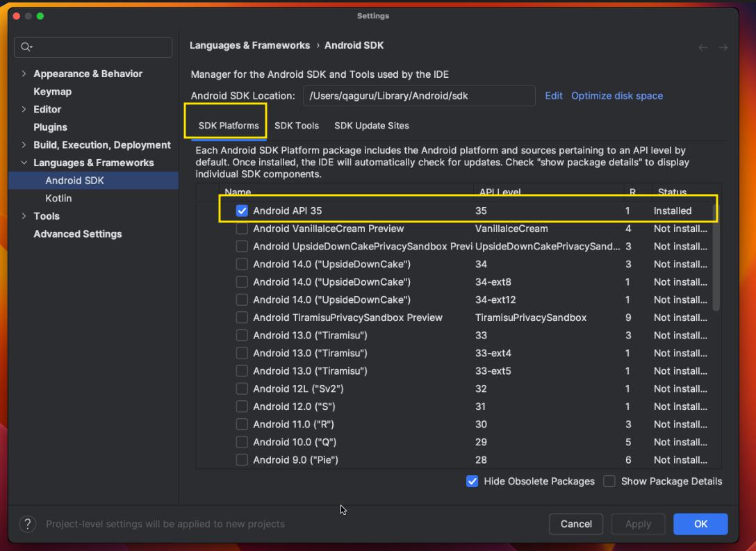Click Edit link for SDK location
Image resolution: width=756 pixels, height=551 pixels.
[554, 95]
